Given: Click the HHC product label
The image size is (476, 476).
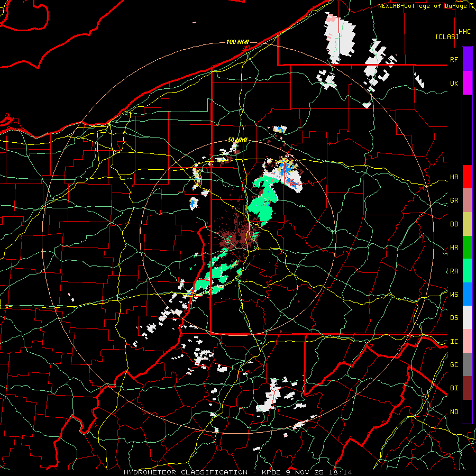Looking at the screenshot, I should point(465,32).
